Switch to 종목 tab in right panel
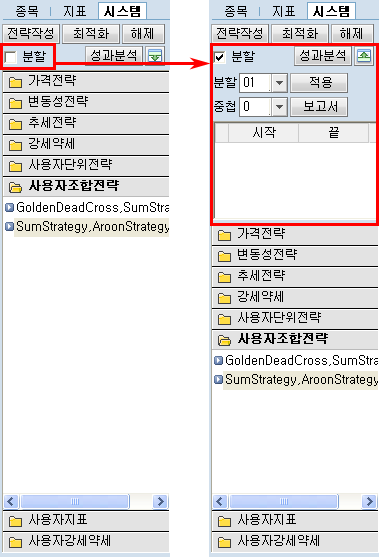 point(235,11)
